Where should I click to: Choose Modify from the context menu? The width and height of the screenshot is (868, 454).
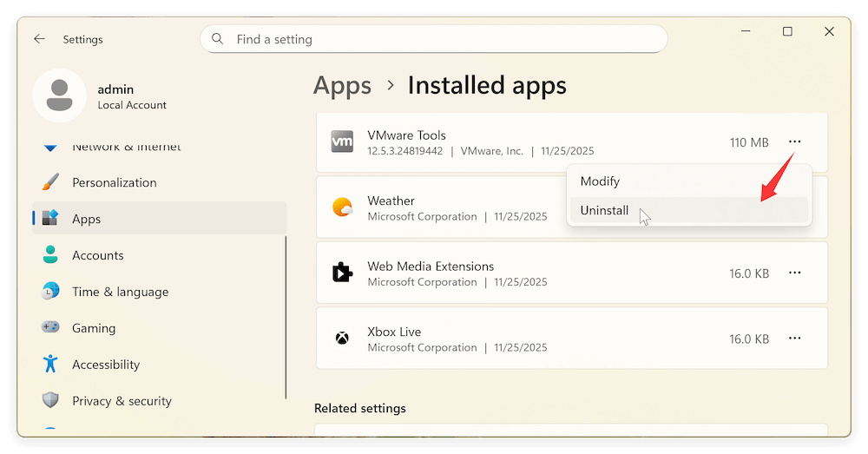[x=689, y=181]
